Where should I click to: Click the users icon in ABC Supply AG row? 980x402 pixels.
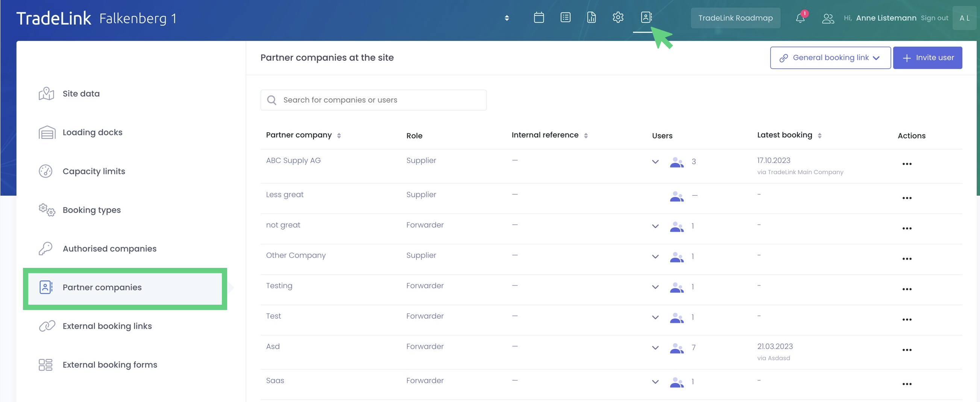[x=677, y=162]
